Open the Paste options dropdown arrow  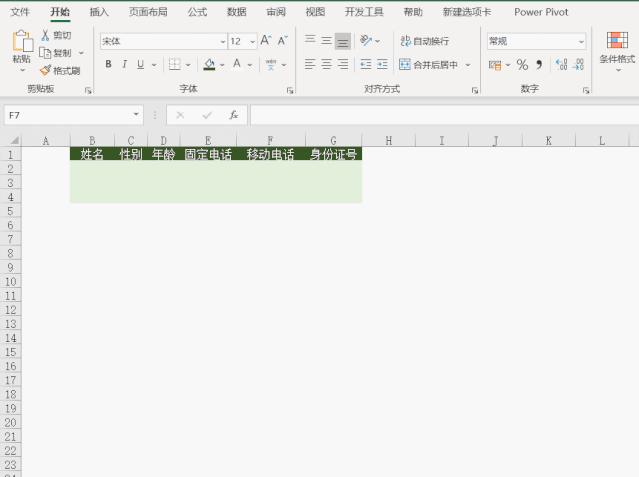pos(22,70)
